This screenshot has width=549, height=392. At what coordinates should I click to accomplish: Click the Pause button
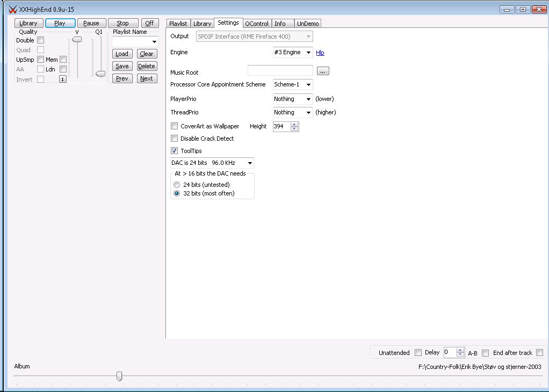(x=91, y=23)
